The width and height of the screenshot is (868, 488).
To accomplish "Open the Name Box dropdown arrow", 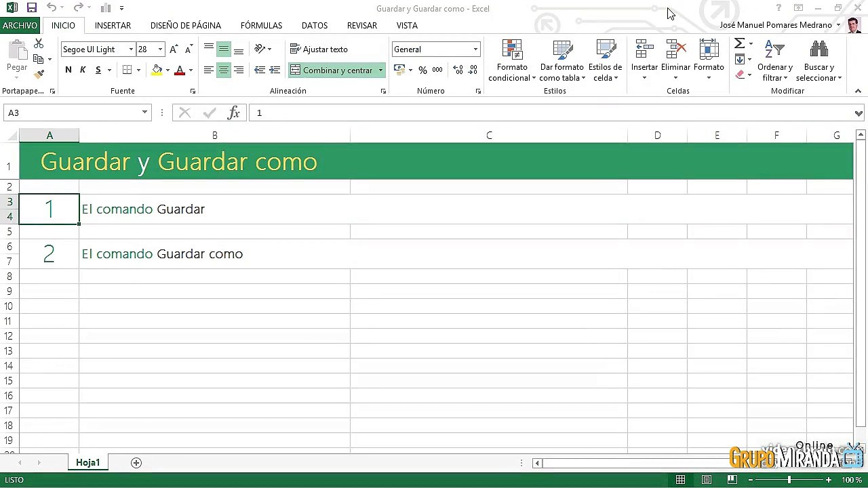I will pyautogui.click(x=144, y=113).
